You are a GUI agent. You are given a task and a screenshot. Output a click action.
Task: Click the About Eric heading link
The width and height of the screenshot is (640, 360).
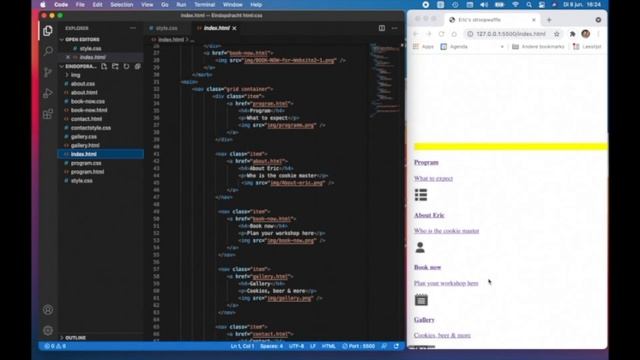(x=429, y=215)
